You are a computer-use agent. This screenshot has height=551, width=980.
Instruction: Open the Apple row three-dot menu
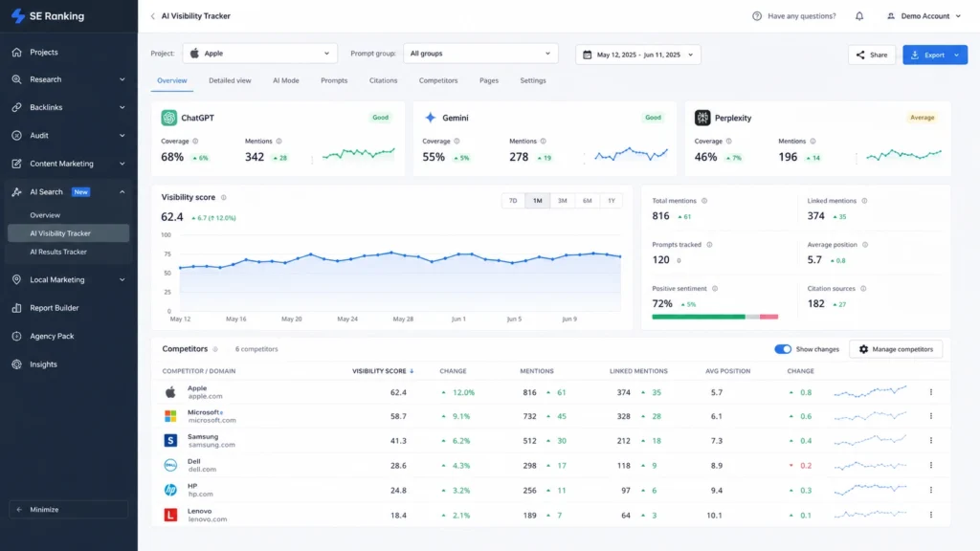tap(930, 392)
